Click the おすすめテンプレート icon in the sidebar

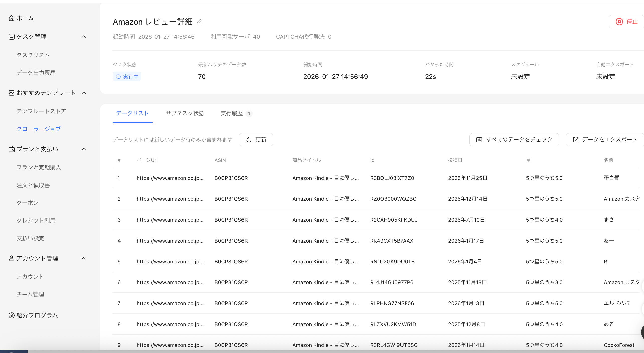click(11, 93)
